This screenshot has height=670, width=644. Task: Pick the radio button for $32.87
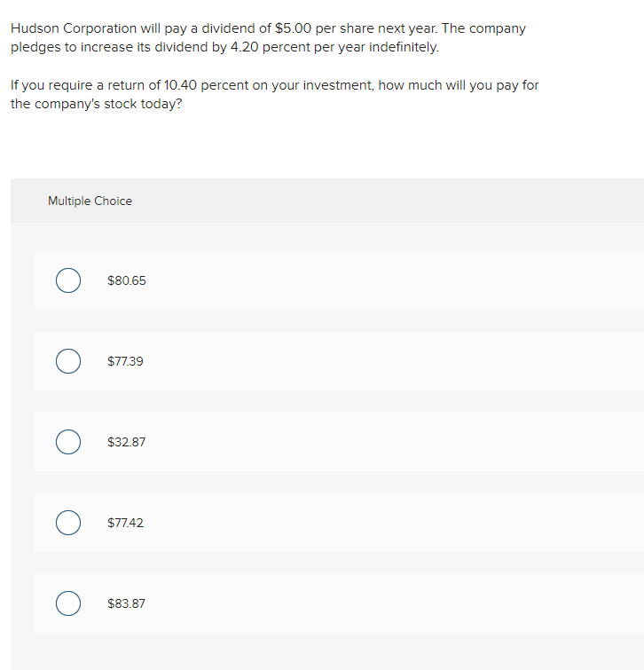point(68,442)
